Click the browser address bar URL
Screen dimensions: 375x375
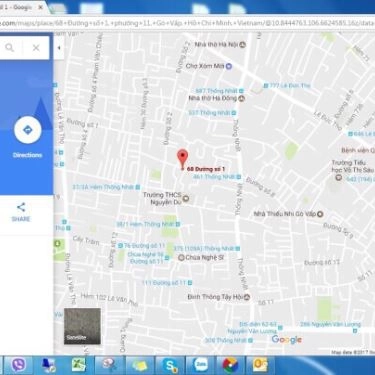coord(187,23)
